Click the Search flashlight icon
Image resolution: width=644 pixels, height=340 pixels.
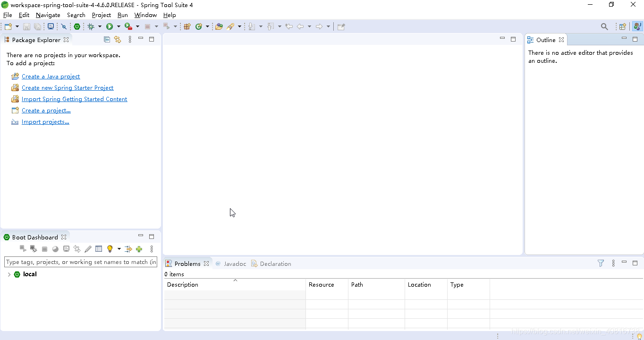coord(231,26)
